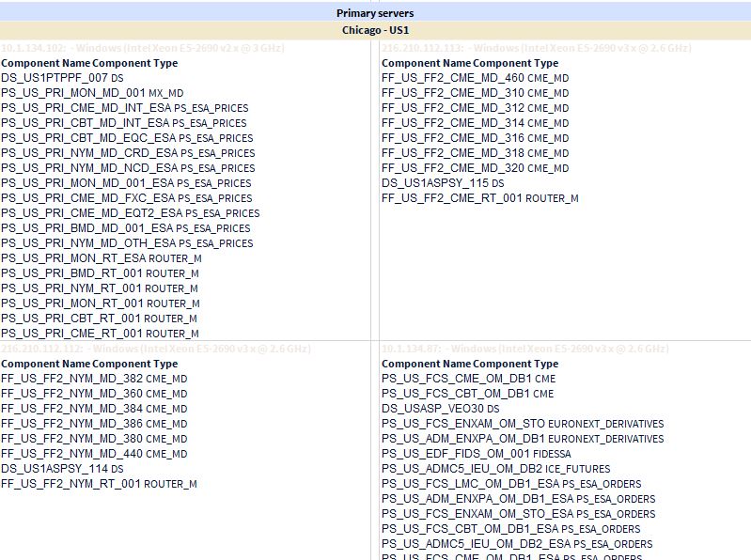The height and width of the screenshot is (560, 751).
Task: Click FF_US_FF2_CME_MD_318 row
Action: tap(475, 153)
